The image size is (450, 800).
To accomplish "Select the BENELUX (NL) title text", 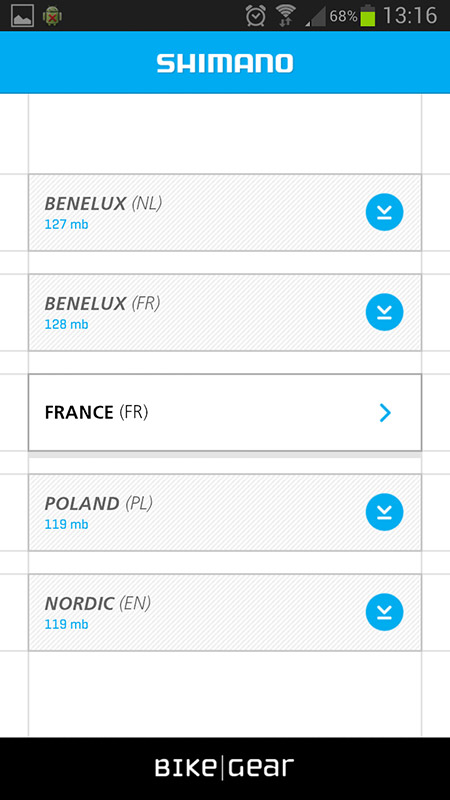I will pos(104,204).
